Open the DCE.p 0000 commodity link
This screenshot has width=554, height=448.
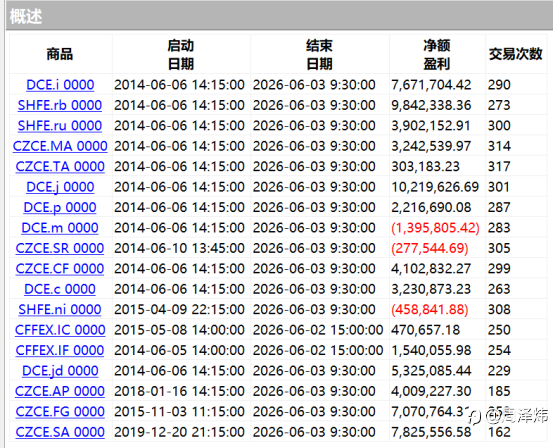(x=60, y=207)
